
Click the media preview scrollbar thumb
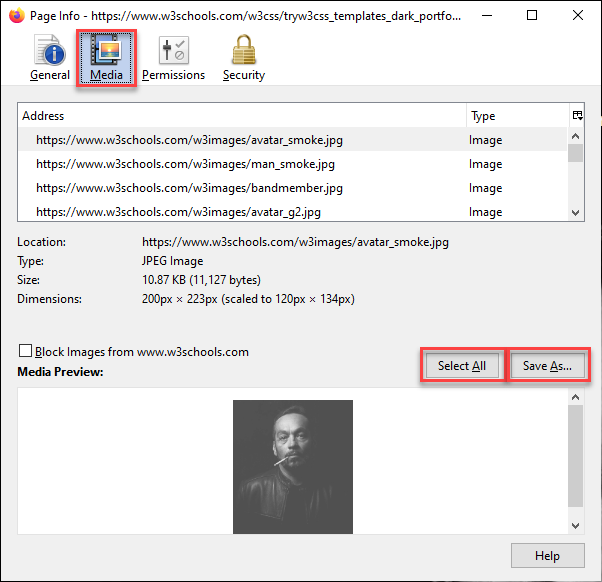[x=575, y=456]
